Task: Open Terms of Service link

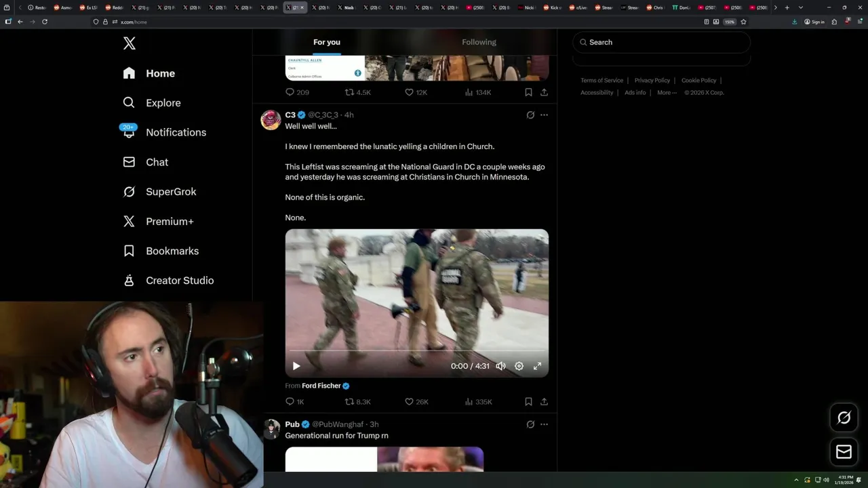Action: click(601, 81)
